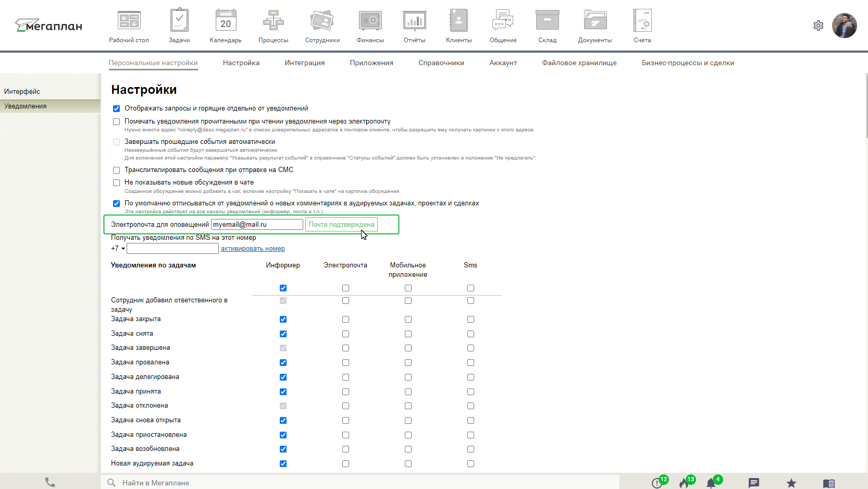Toggle Отображать запросы и горящие отдельно checkbox
868x489 pixels.
(x=117, y=109)
